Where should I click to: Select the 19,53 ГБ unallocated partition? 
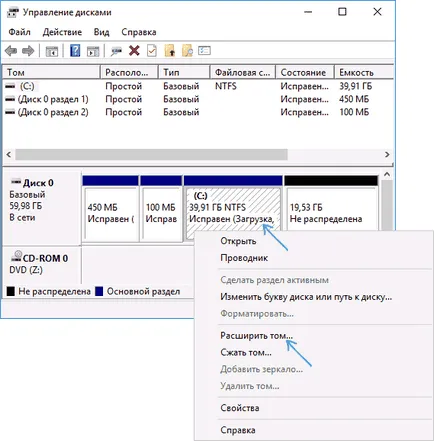point(331,208)
